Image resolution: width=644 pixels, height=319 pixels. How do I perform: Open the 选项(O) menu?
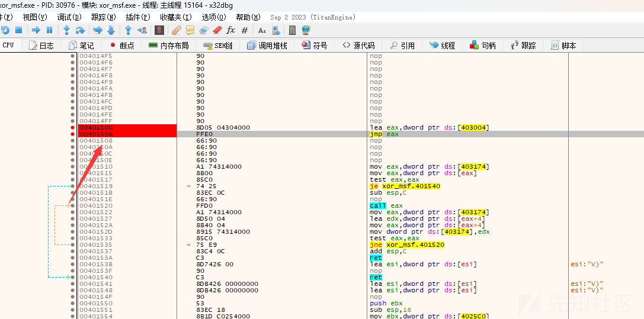pyautogui.click(x=214, y=17)
